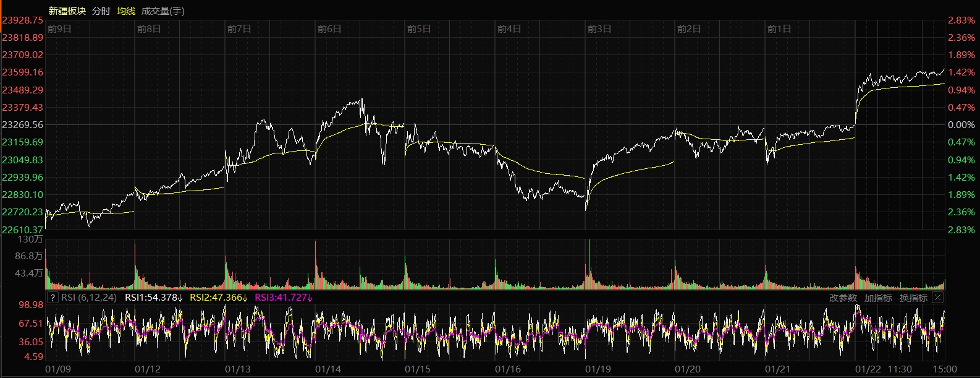Click the RSI1 value 54.378 label

click(x=154, y=298)
